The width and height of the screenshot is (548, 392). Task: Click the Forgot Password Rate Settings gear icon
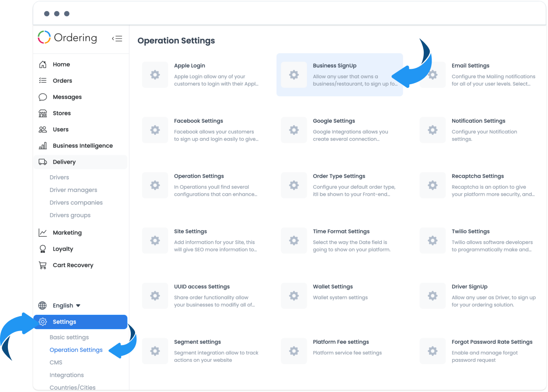(x=433, y=351)
